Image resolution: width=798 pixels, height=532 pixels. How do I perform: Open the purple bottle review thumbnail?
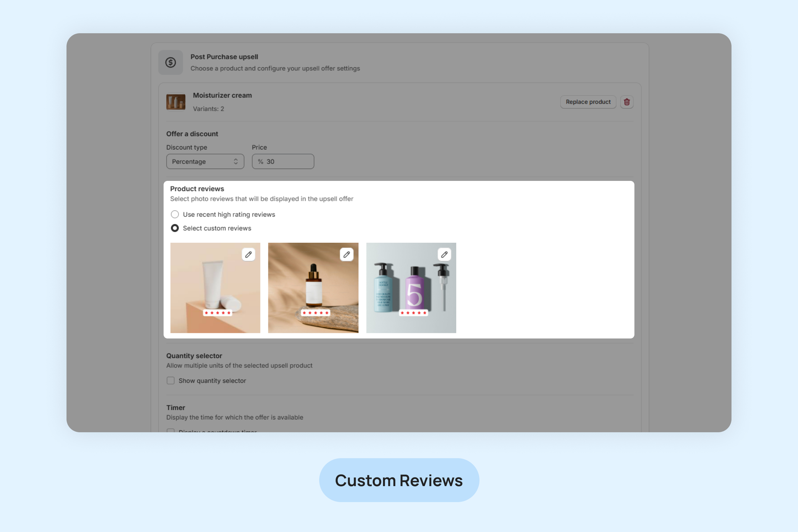click(411, 288)
